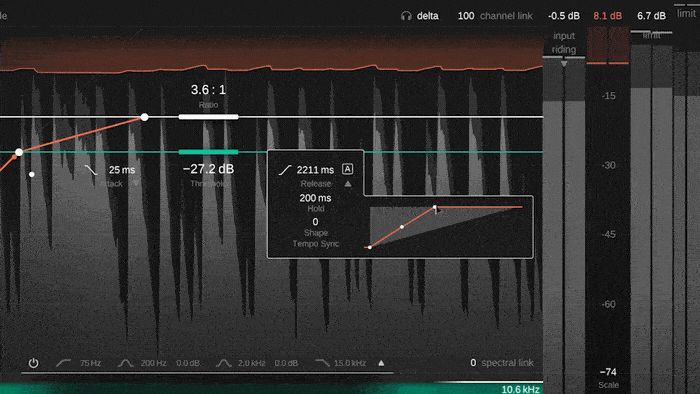The image size is (700, 394).
Task: Click the delta label
Action: [428, 16]
